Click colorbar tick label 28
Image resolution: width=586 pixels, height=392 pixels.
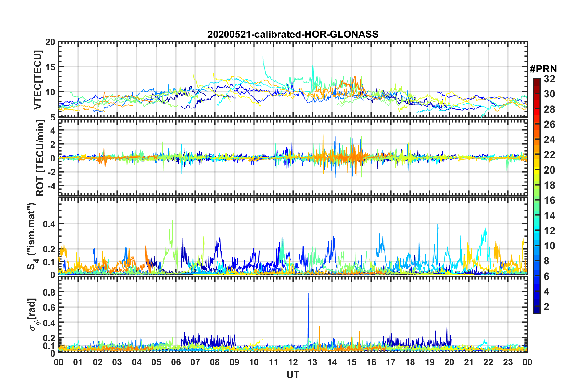(x=549, y=109)
